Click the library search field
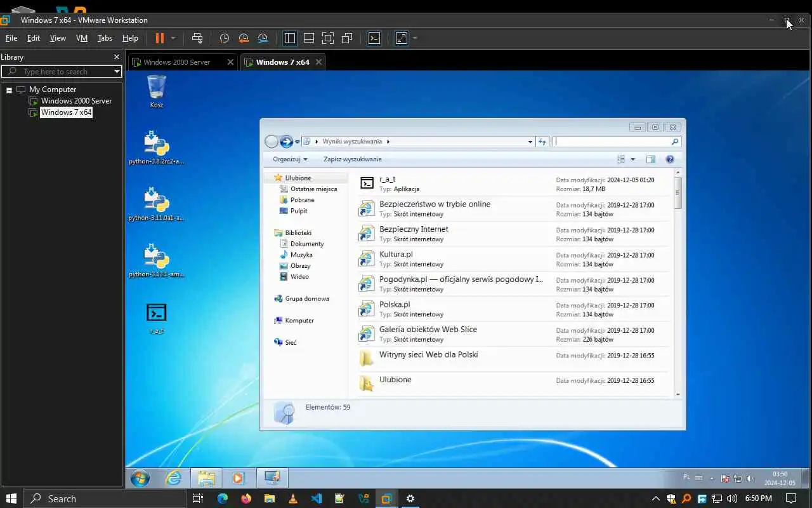The height and width of the screenshot is (508, 812). (x=61, y=72)
